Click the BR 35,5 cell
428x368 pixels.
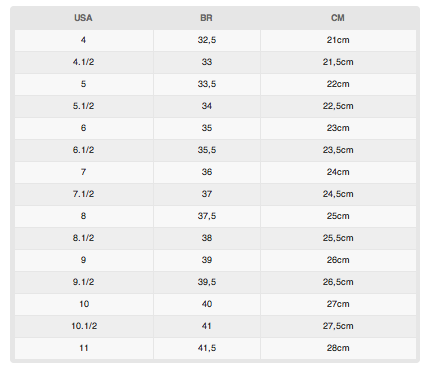[207, 150]
